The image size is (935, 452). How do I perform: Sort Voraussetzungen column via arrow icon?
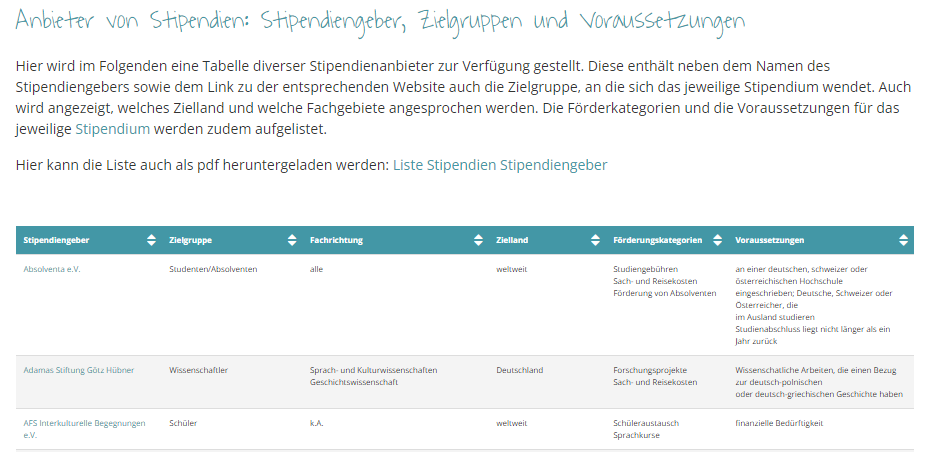click(903, 240)
